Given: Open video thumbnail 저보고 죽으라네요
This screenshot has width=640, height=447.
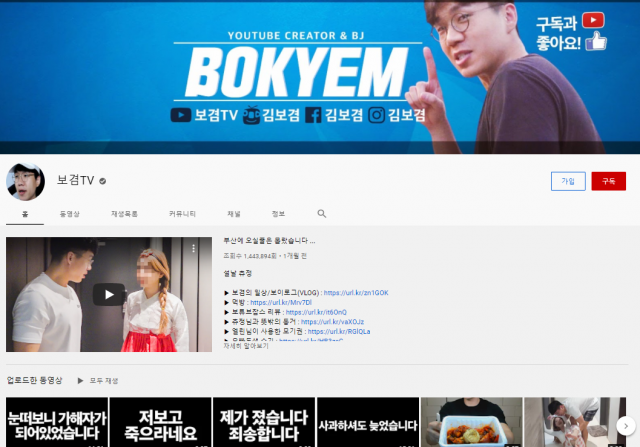Looking at the screenshot, I should tap(160, 422).
